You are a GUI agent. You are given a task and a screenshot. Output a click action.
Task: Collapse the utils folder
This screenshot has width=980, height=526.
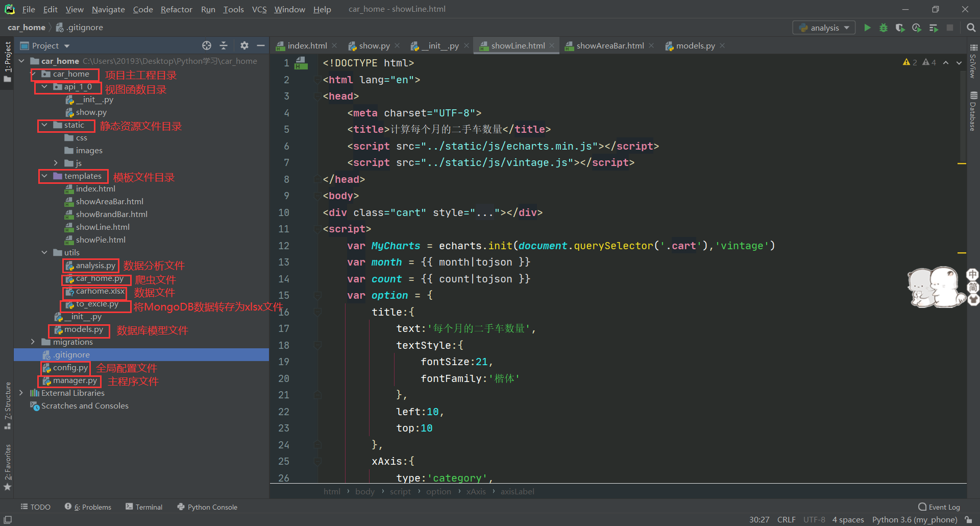44,252
